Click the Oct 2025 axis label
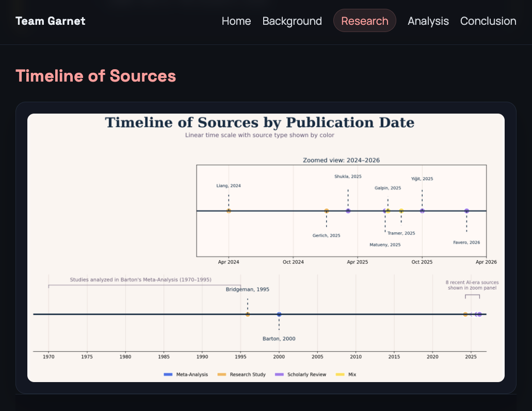This screenshot has width=532, height=411. [422, 262]
